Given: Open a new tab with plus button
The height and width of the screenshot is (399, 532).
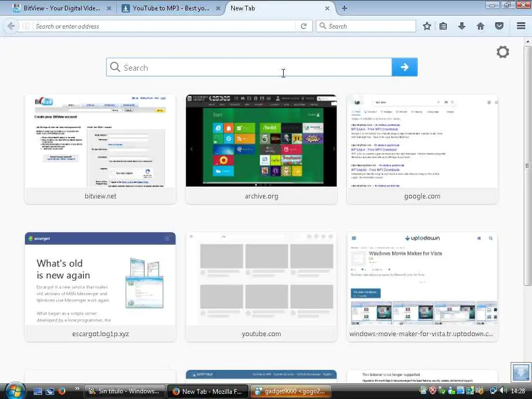Looking at the screenshot, I should click(344, 8).
